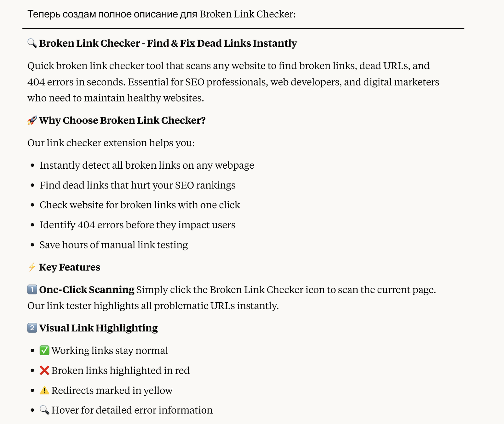This screenshot has height=424, width=504.
Task: Click the magnifying glass emoji in title
Action: pyautogui.click(x=32, y=43)
